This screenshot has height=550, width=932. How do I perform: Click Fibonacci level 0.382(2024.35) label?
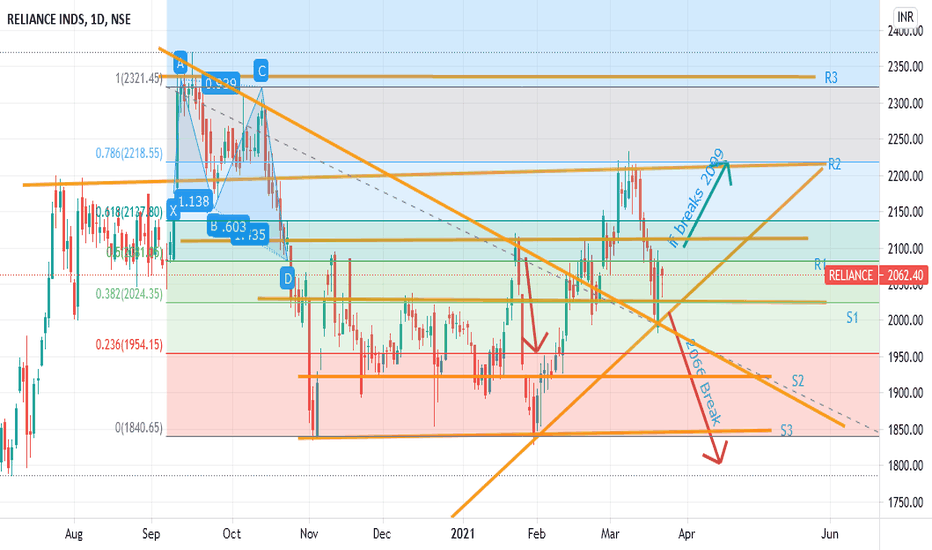129,294
